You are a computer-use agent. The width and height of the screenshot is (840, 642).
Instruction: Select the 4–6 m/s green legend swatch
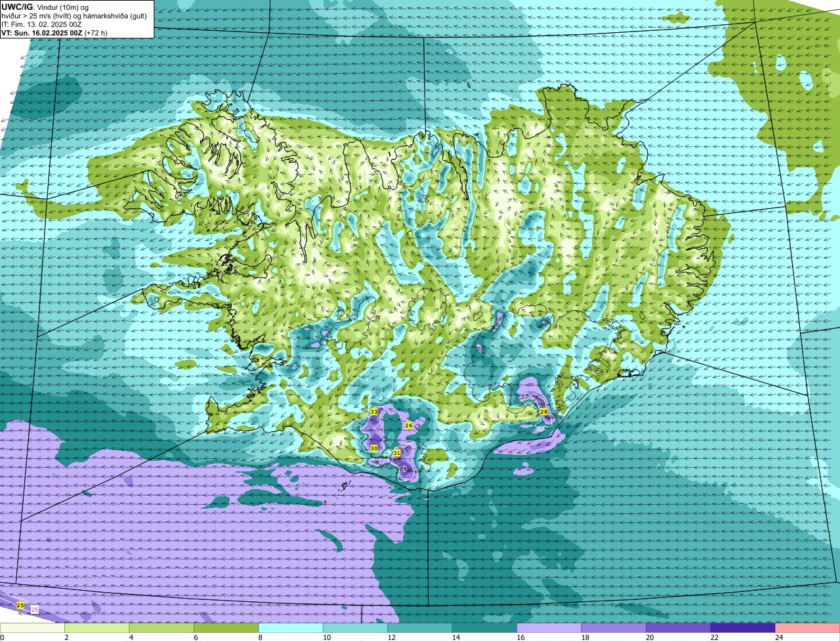coord(162,628)
